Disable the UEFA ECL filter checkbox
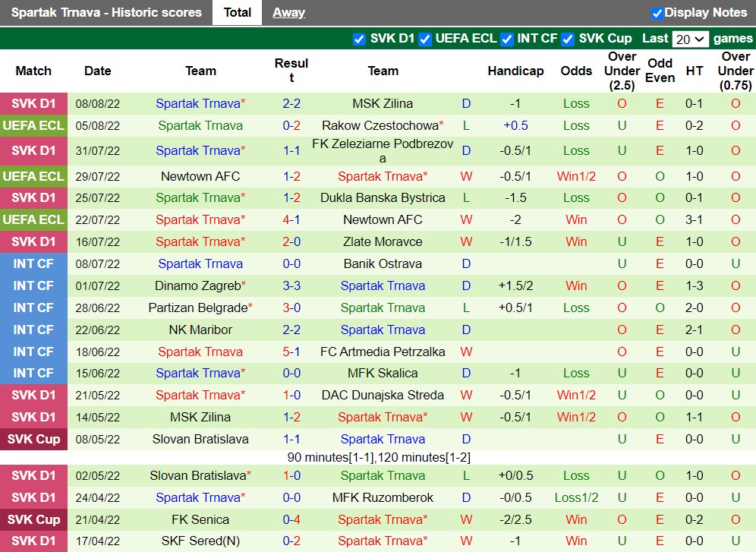The width and height of the screenshot is (756, 552). point(424,39)
